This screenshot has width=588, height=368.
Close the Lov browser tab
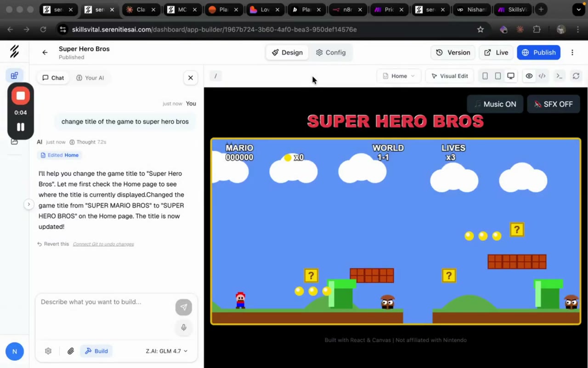277,9
